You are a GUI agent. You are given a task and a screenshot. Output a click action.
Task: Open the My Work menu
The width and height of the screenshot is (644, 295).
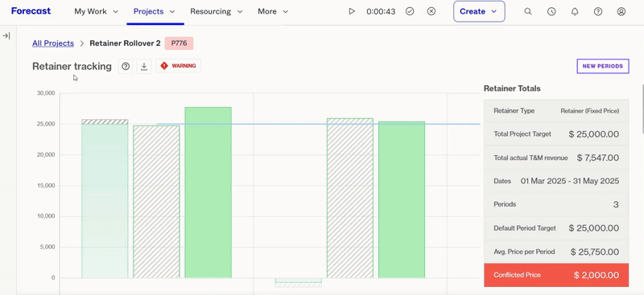[x=96, y=11]
